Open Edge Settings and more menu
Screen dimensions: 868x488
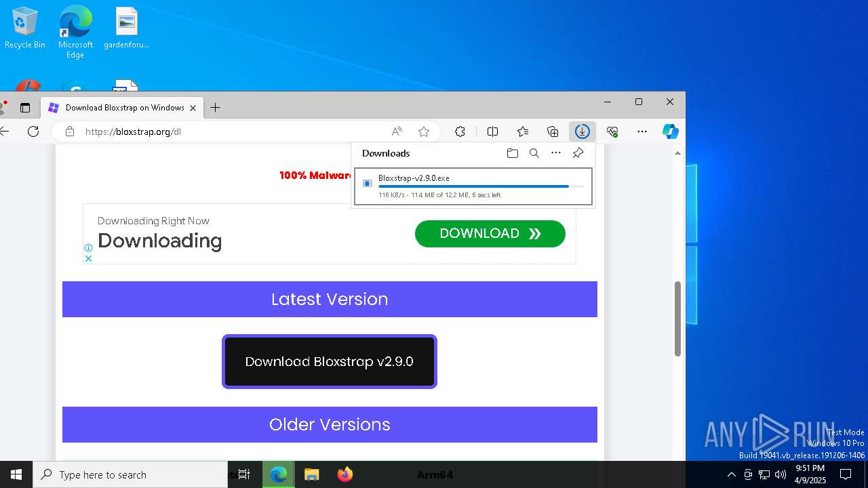(642, 131)
